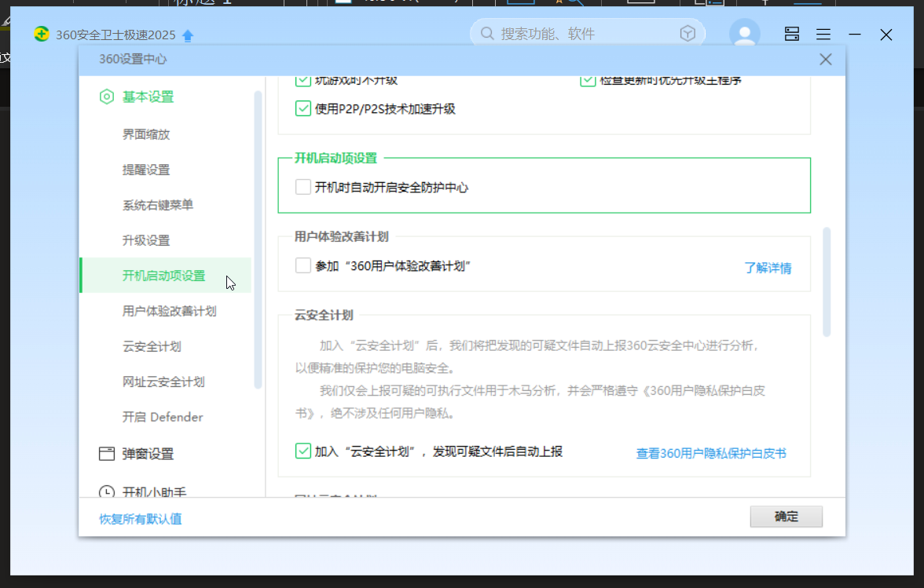
Task: Open the 了解详情 link
Action: click(768, 268)
